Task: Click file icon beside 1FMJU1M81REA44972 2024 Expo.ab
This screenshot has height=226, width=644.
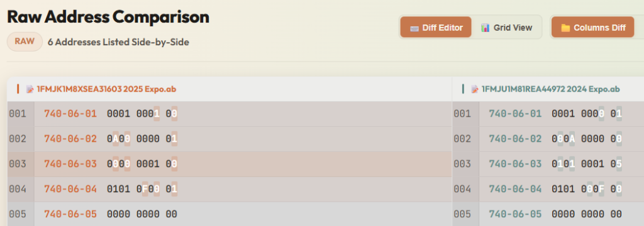Action: (475, 89)
